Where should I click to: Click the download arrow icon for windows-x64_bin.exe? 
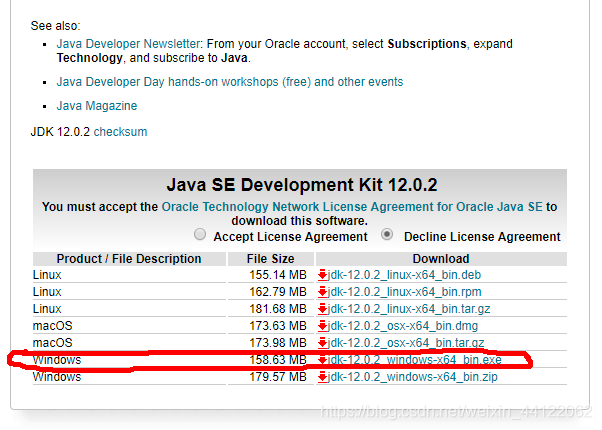[322, 360]
